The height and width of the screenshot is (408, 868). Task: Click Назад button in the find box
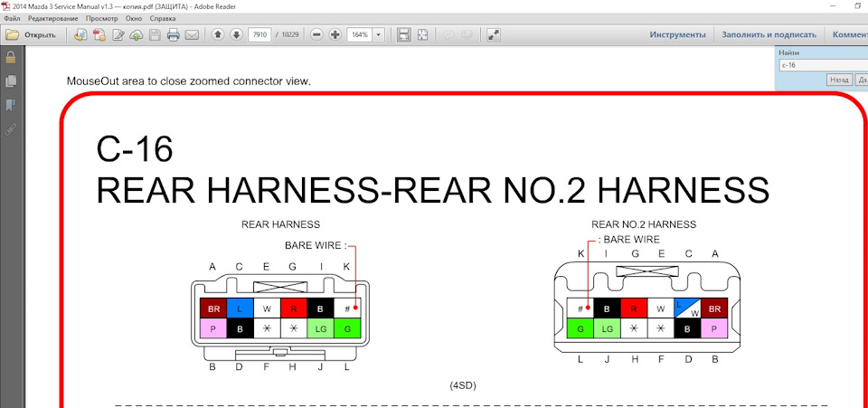coord(839,80)
